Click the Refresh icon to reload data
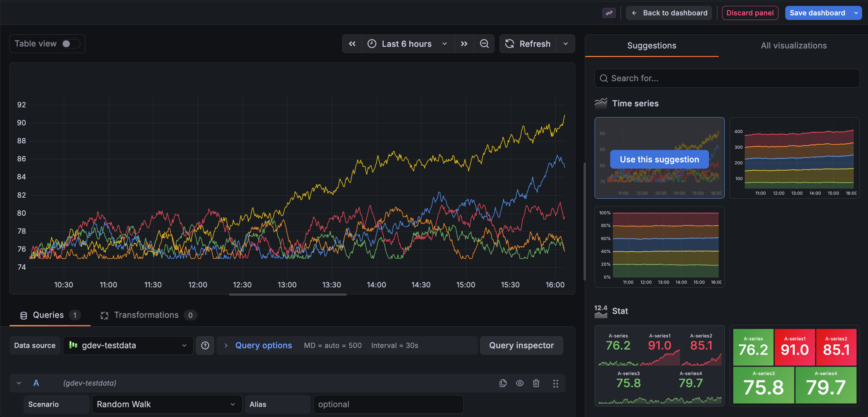This screenshot has width=868, height=417. [x=510, y=44]
